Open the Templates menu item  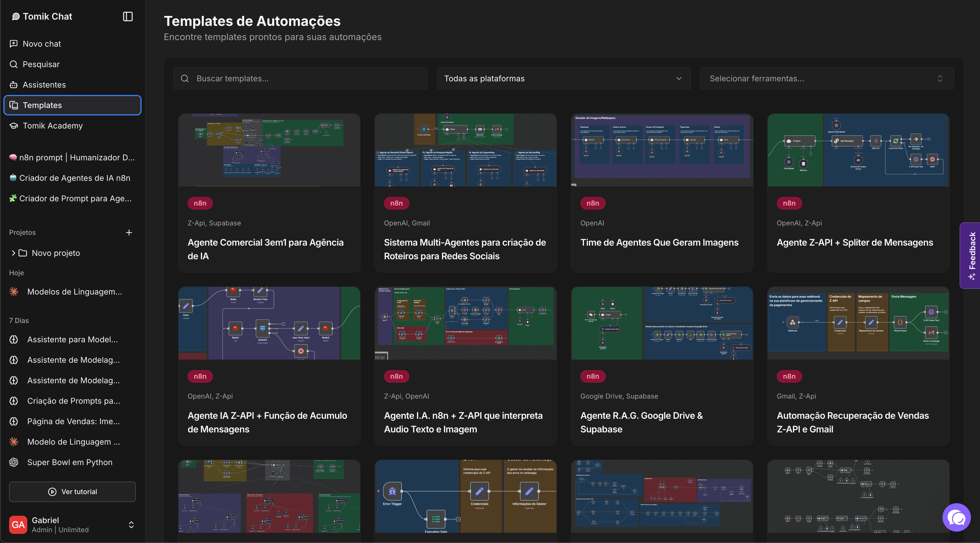(x=72, y=105)
